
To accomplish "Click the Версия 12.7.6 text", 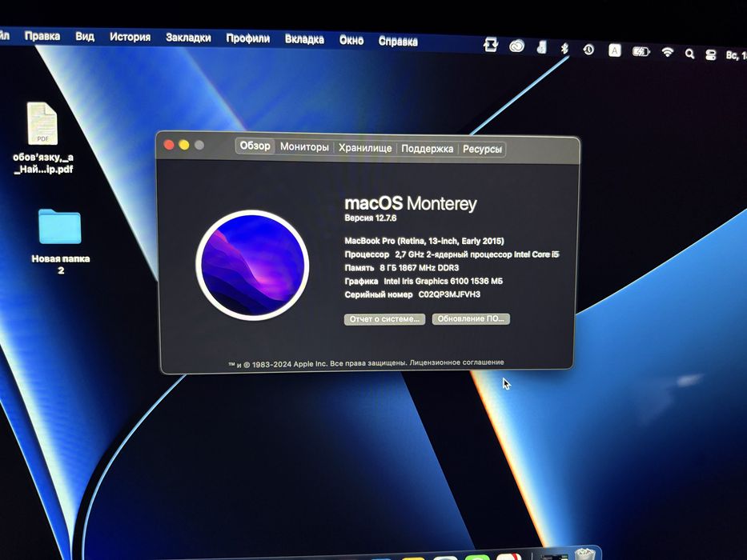I will point(371,218).
